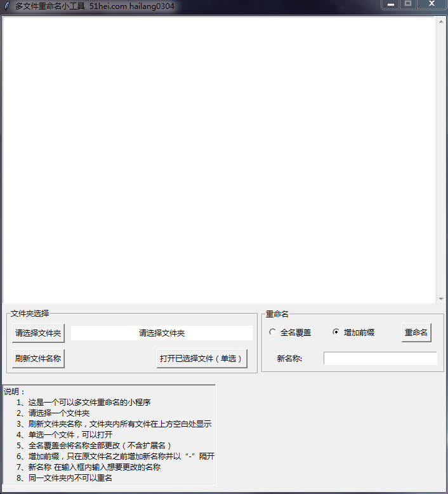448x494 pixels.
Task: Click instruction line 8、同一文件夹内不可以重名
Action: click(64, 478)
